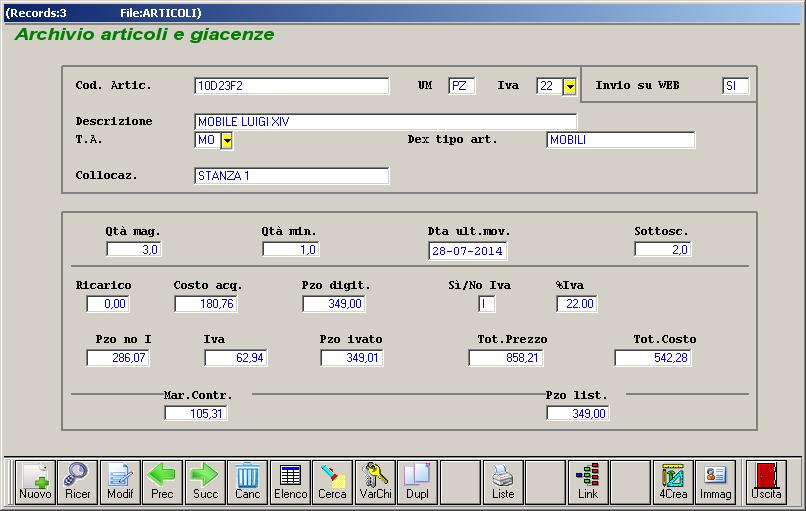806x511 pixels.
Task: Click the File:ARTICOLI title text
Action: (x=160, y=13)
